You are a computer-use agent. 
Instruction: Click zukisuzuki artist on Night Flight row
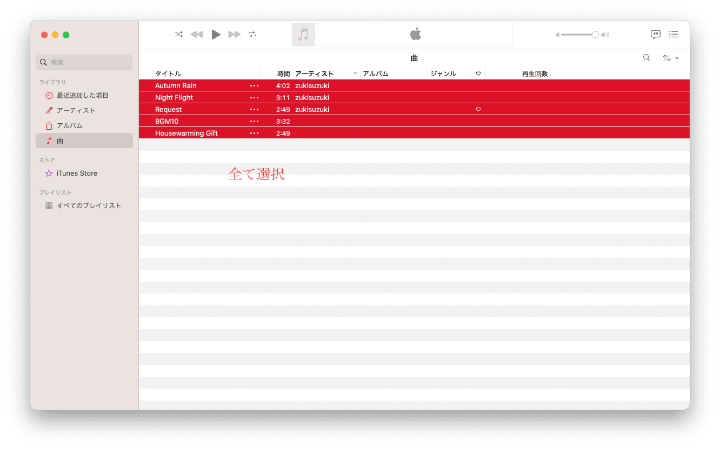[x=312, y=97]
